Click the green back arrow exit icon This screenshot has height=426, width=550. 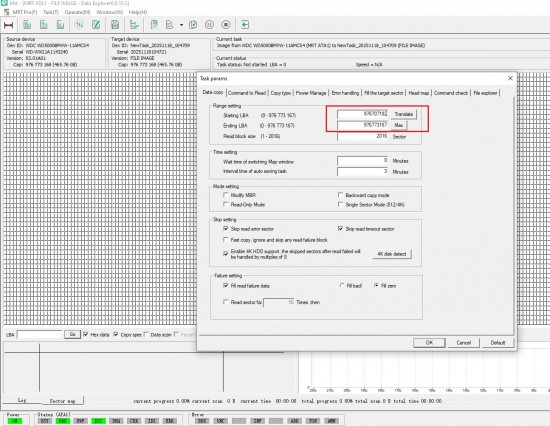point(245,25)
